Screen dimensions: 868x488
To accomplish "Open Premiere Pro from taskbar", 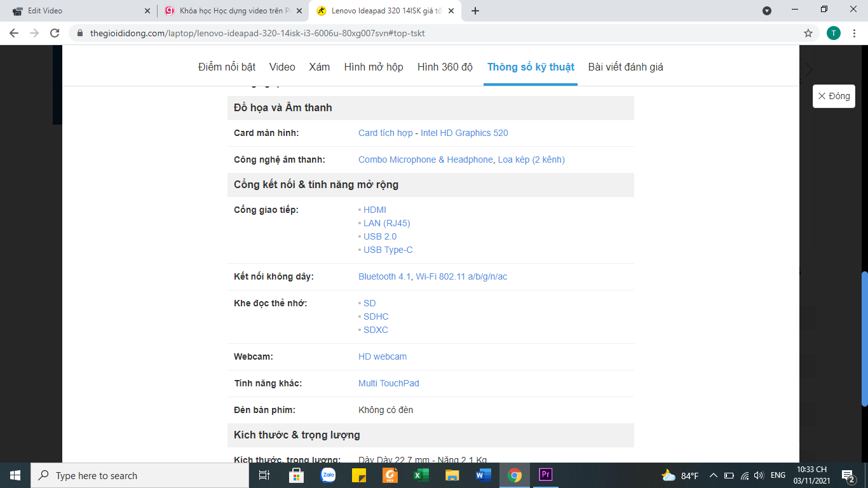I will [x=545, y=475].
